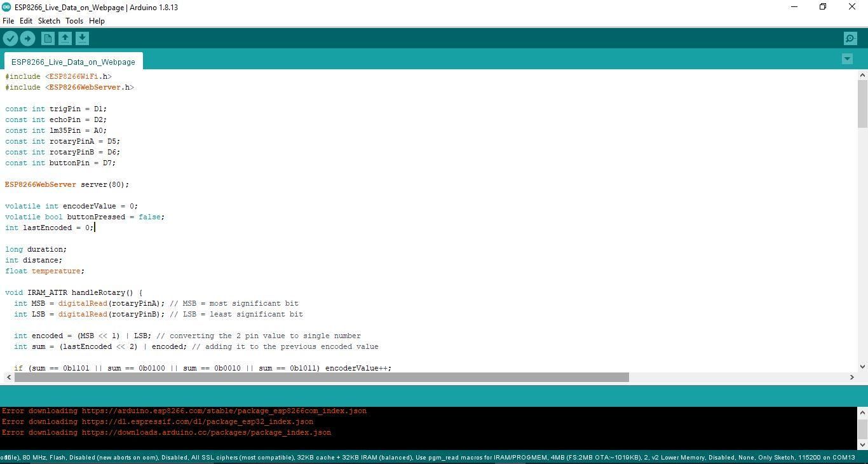Open the Serial Monitor magnifier icon
This screenshot has width=868, height=464.
point(850,39)
